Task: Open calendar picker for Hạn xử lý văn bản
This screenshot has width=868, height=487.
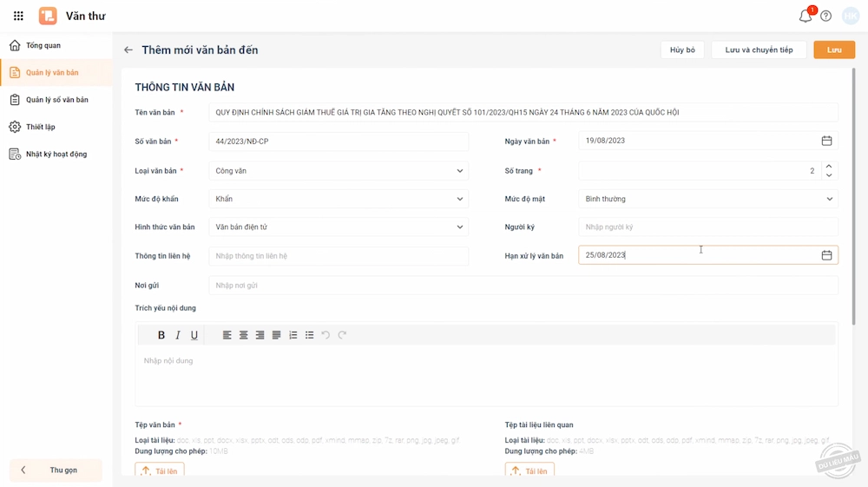Action: pos(826,255)
